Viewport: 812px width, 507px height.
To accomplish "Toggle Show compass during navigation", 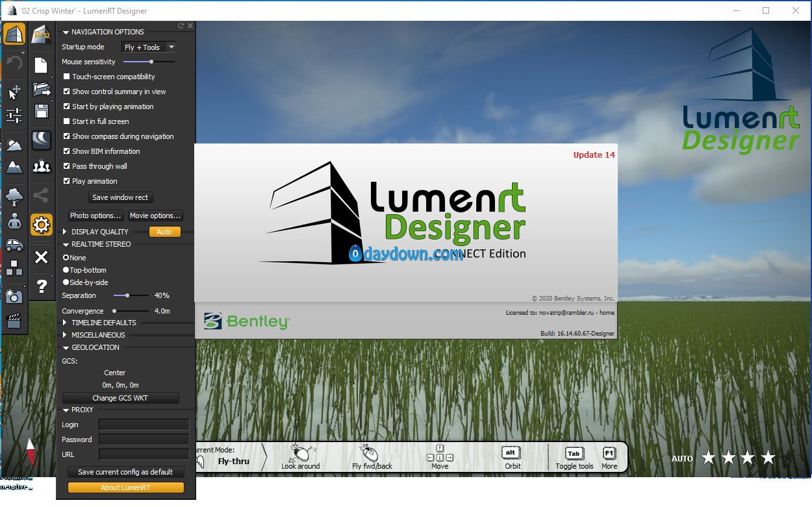I will pos(66,136).
